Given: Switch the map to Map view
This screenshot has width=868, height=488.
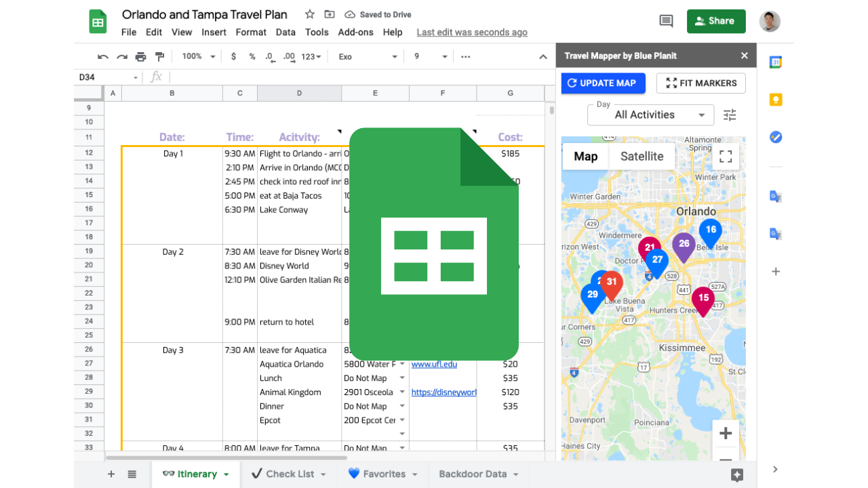Looking at the screenshot, I should (586, 157).
